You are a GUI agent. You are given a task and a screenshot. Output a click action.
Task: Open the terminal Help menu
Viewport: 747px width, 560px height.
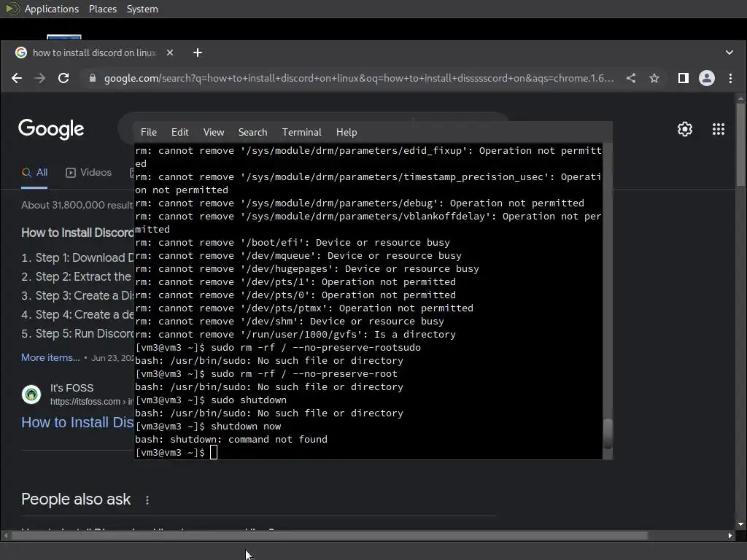coord(347,133)
